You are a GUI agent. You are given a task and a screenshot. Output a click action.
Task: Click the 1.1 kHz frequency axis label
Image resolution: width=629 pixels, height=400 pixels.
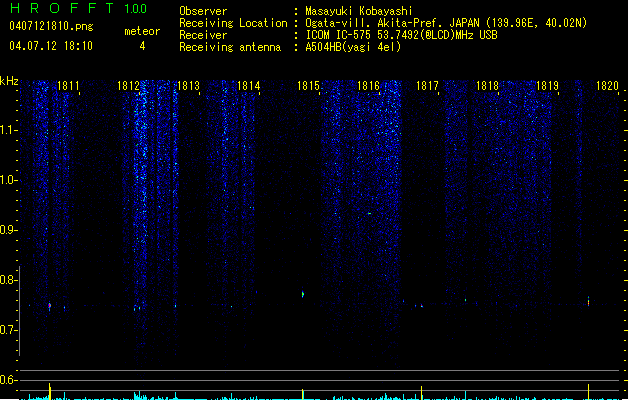click(x=8, y=130)
